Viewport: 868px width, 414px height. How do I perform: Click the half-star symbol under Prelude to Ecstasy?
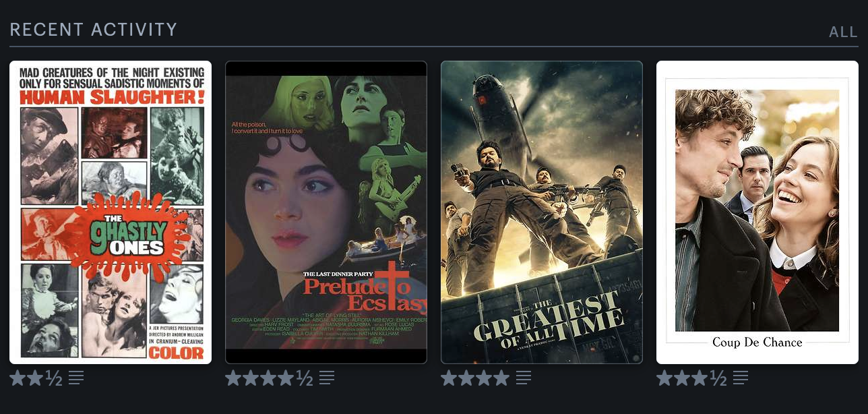coord(305,378)
